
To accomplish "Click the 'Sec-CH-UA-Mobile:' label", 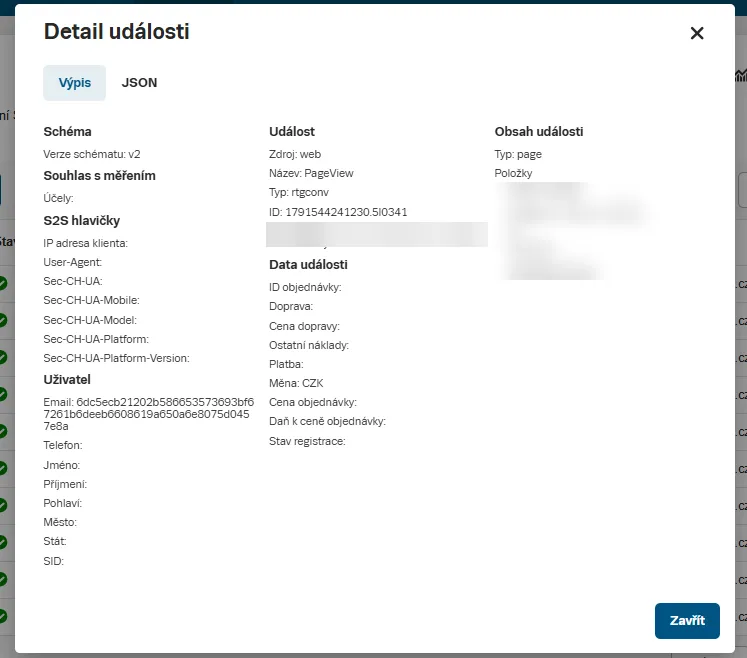I will point(91,300).
